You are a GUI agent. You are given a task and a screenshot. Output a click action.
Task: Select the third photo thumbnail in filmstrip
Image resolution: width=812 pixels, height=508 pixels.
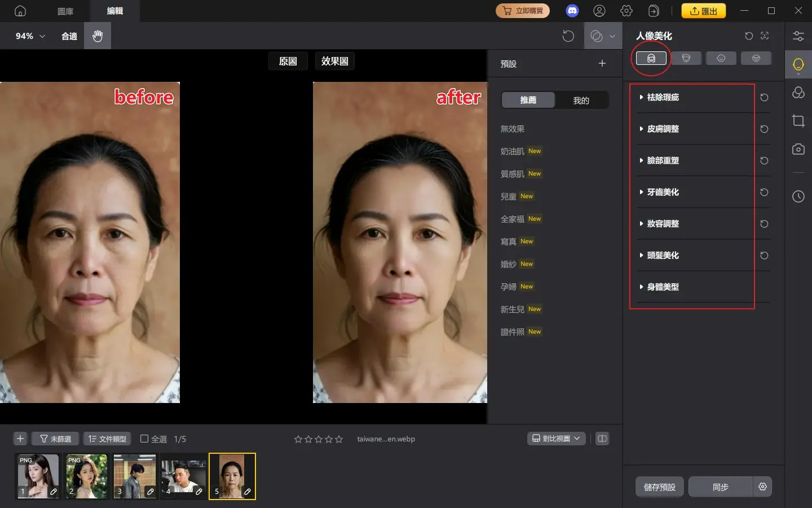pyautogui.click(x=135, y=476)
